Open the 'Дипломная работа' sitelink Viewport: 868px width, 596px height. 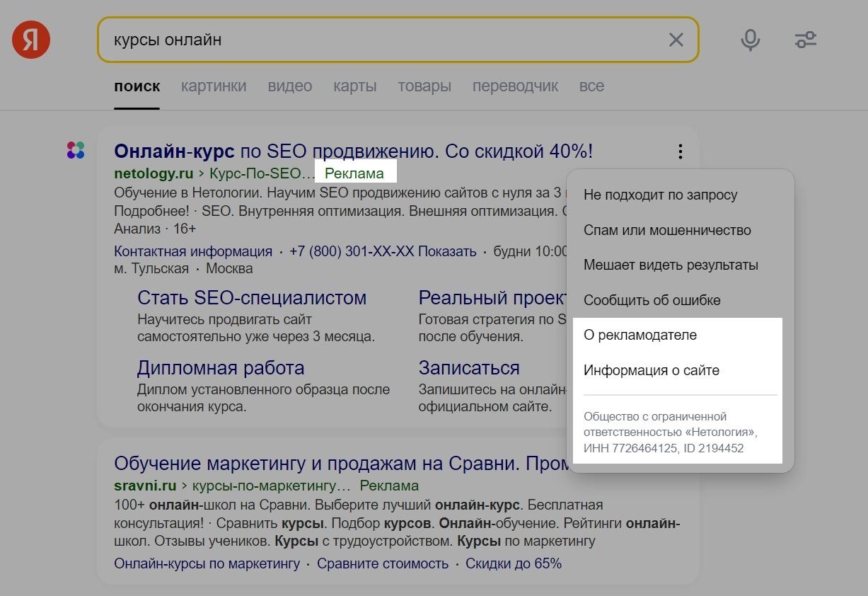pos(221,368)
